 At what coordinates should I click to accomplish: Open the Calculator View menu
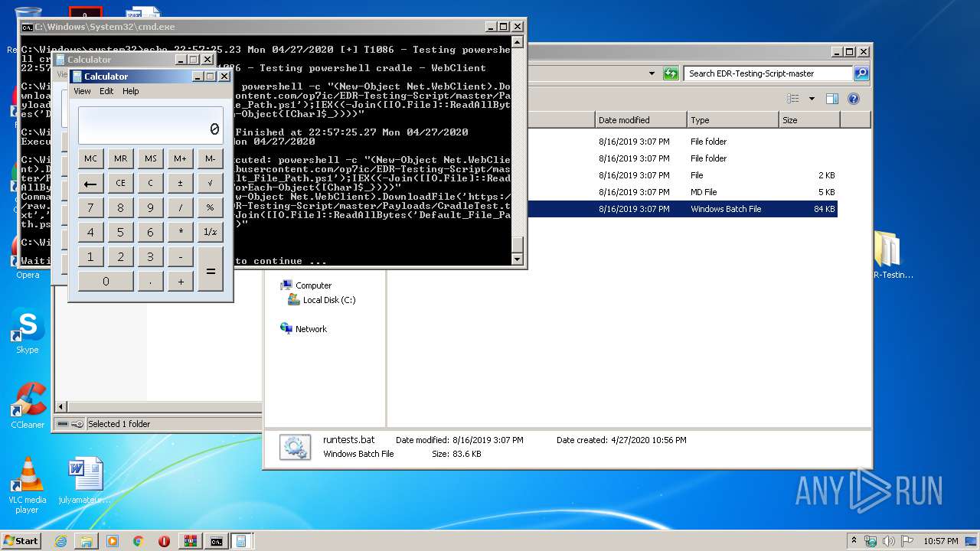click(x=82, y=91)
